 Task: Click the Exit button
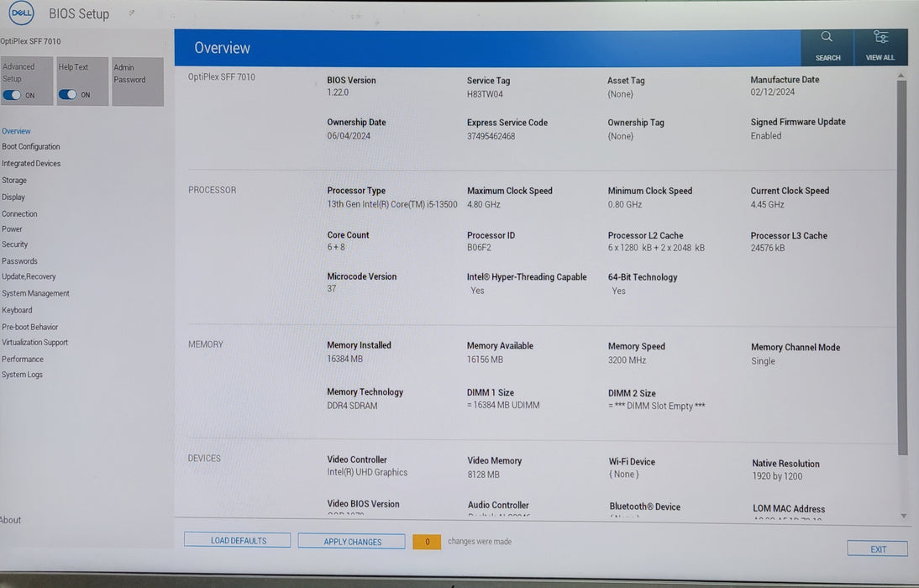pos(877,549)
